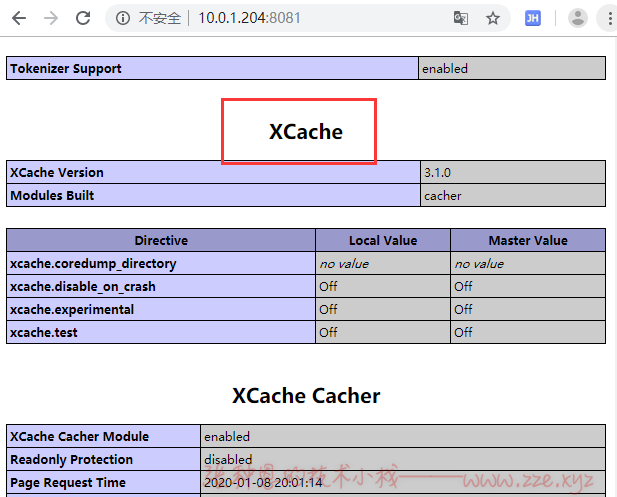The height and width of the screenshot is (497, 617).
Task: Select local Off value for xcache.experimental
Action: (x=328, y=310)
